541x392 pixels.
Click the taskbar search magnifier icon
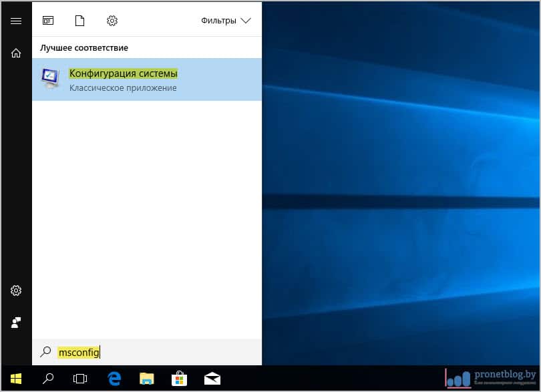pyautogui.click(x=48, y=379)
